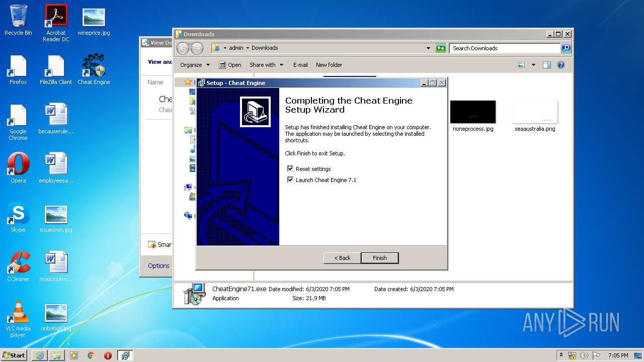Click the Open toolbar command
This screenshot has height=362, width=644.
tap(230, 65)
